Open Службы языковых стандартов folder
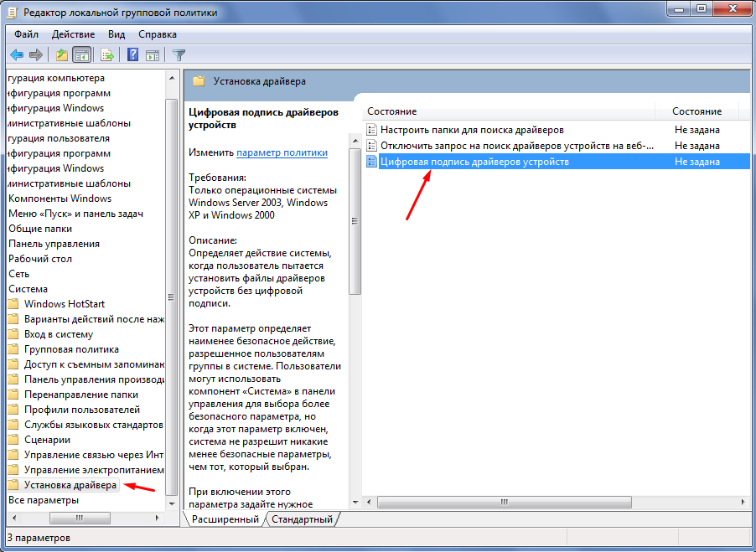756x552 pixels. point(94,425)
